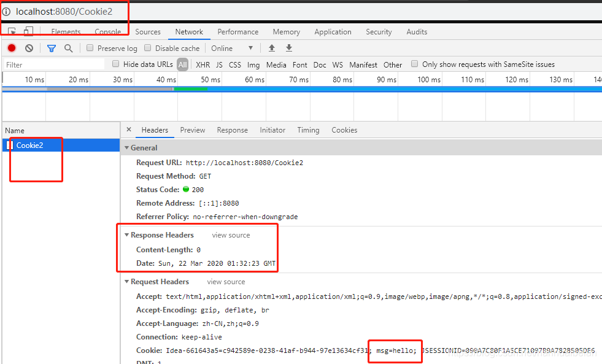Filter requests by Media

276,64
